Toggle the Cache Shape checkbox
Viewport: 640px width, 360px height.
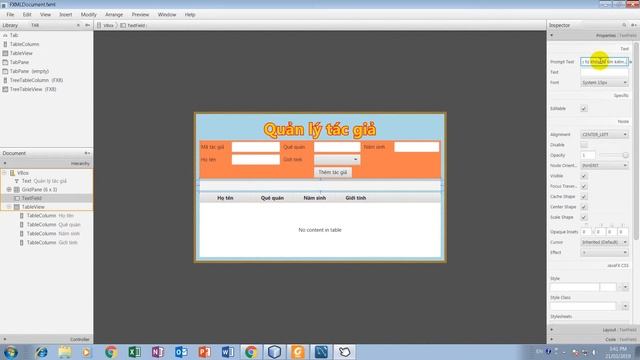(584, 197)
